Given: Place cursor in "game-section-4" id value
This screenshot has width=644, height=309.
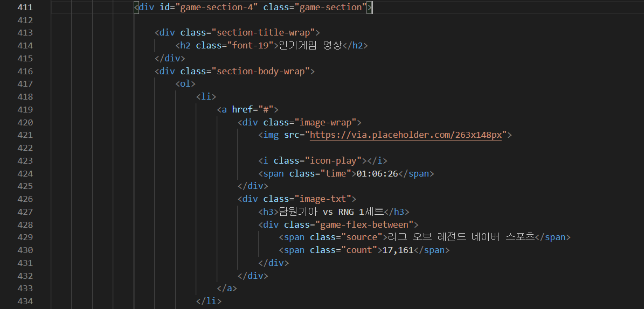Looking at the screenshot, I should point(217,7).
